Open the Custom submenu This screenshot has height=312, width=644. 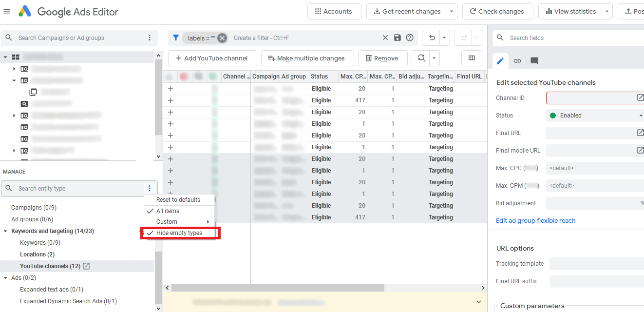click(x=180, y=222)
